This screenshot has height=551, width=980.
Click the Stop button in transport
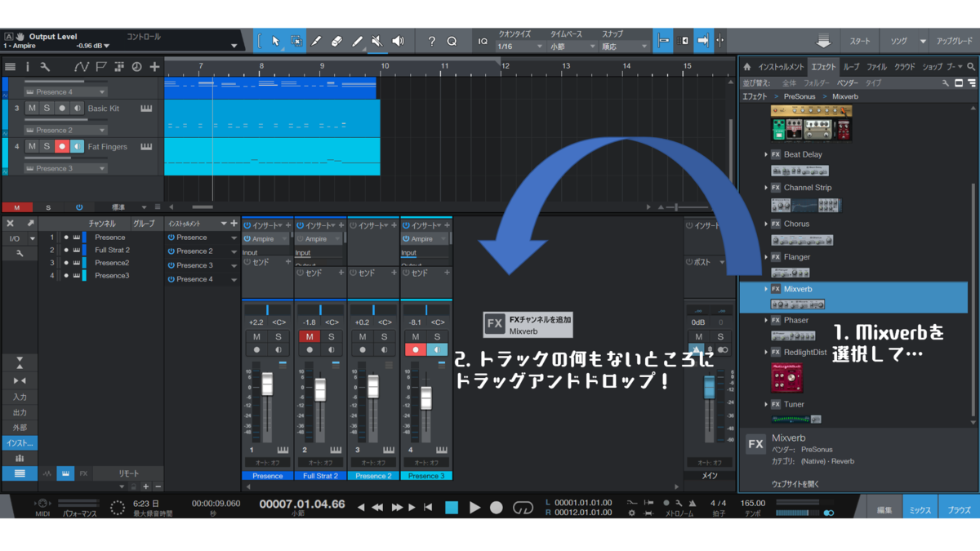click(452, 508)
